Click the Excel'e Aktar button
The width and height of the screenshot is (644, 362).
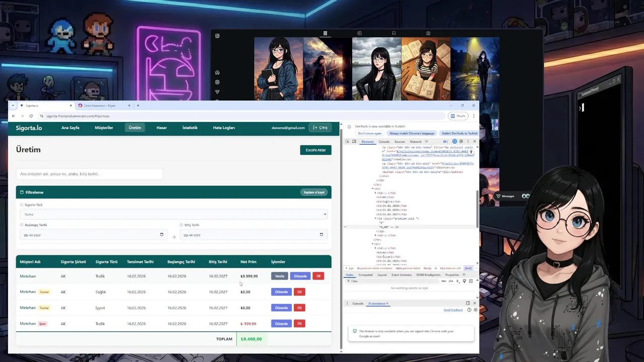point(315,150)
